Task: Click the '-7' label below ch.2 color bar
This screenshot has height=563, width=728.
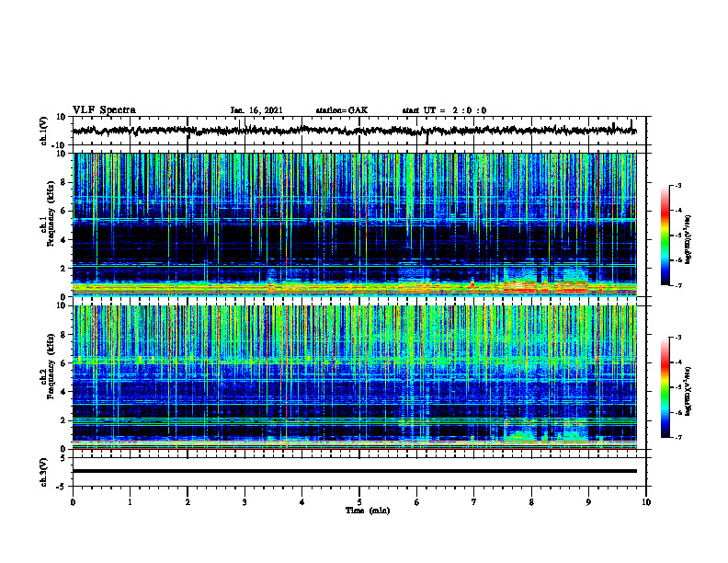Action: pyautogui.click(x=678, y=437)
